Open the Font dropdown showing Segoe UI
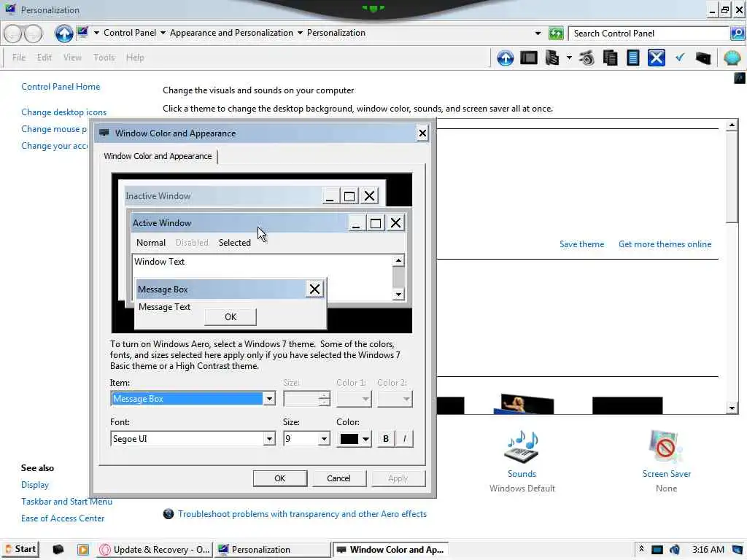 tap(269, 438)
